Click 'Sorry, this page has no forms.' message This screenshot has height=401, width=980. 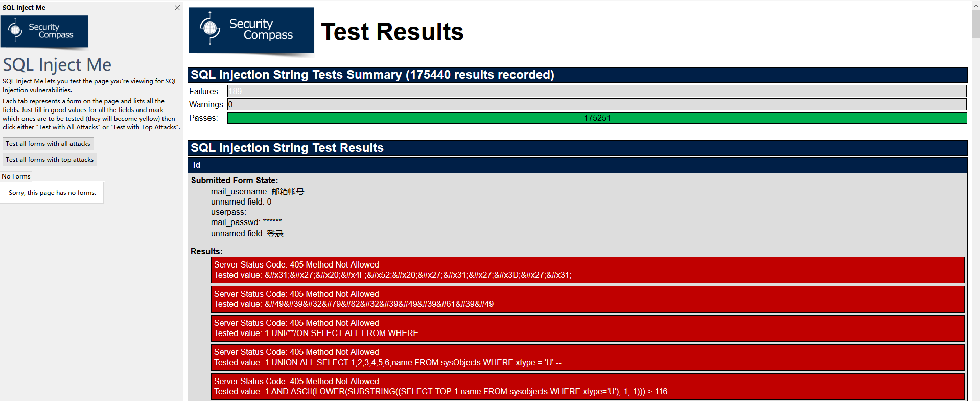tap(52, 193)
